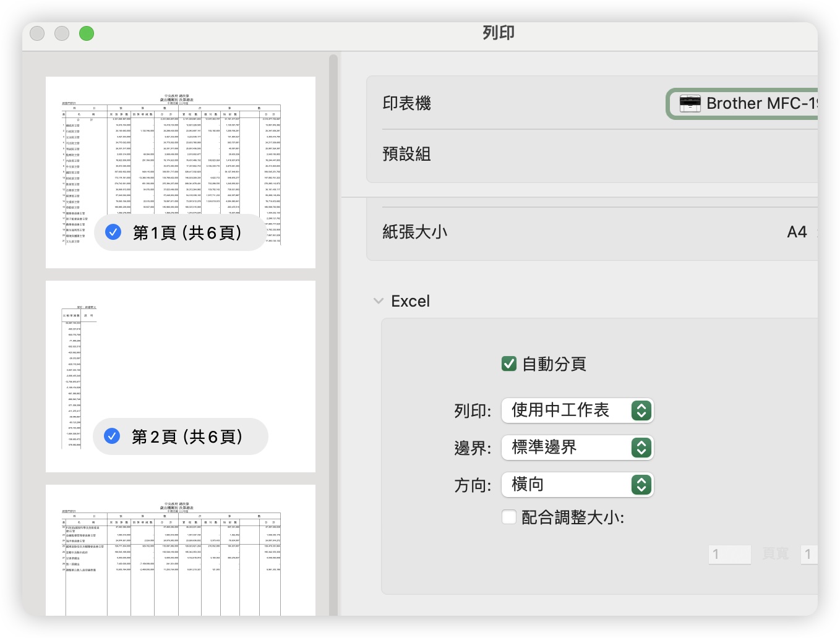Image resolution: width=840 pixels, height=638 pixels.
Task: Click the 第2頁 (共6頁) label
Action: point(187,436)
